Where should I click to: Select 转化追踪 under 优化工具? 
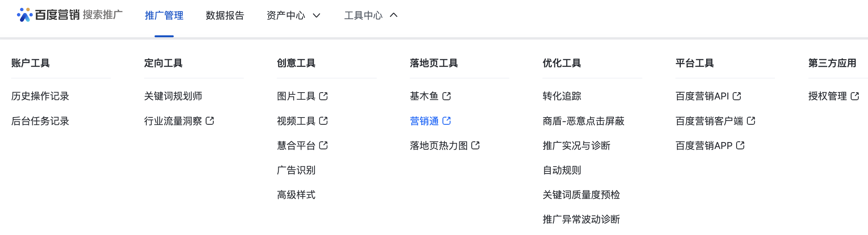(x=562, y=96)
